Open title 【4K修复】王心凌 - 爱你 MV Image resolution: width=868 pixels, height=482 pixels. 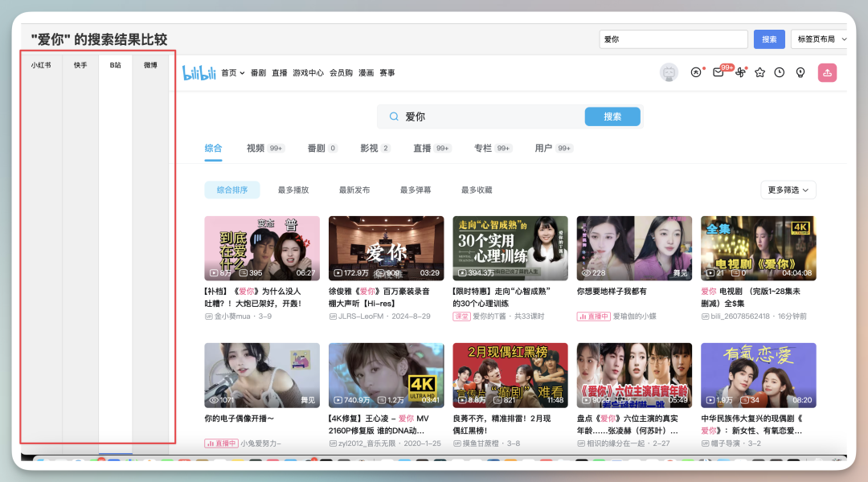pos(379,424)
